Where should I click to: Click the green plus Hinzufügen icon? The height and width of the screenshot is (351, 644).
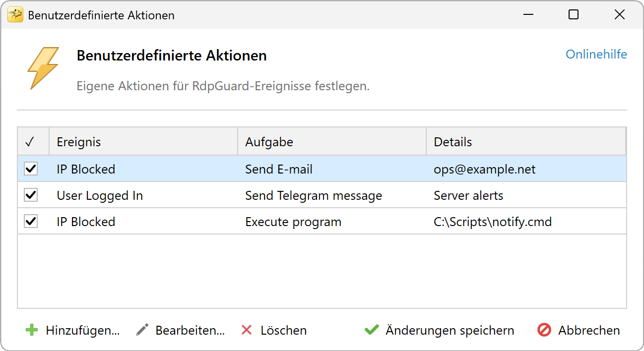click(x=32, y=330)
